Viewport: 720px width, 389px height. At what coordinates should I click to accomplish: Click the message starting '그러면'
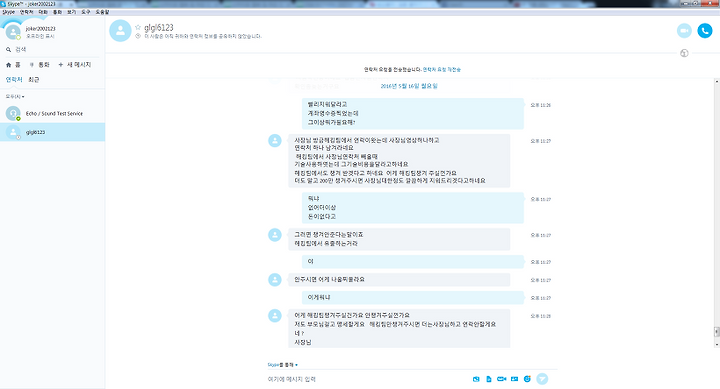[399, 239]
